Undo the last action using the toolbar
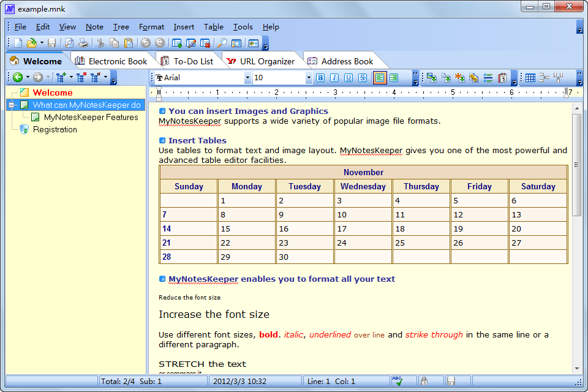The image size is (588, 392). [145, 43]
